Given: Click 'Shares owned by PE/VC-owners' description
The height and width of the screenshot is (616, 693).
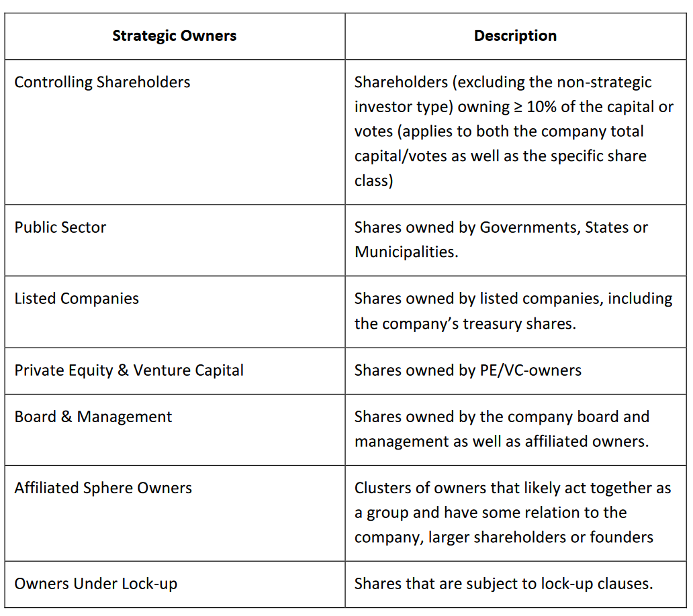Looking at the screenshot, I should [x=468, y=370].
